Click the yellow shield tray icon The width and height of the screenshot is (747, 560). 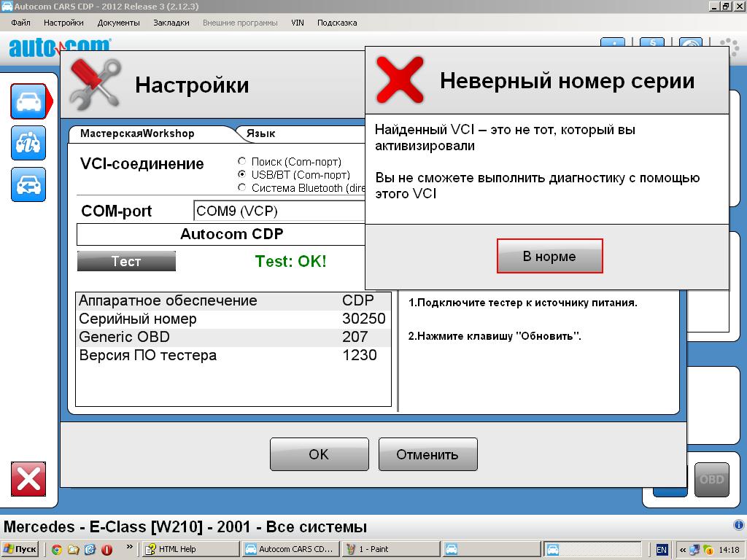point(708,550)
